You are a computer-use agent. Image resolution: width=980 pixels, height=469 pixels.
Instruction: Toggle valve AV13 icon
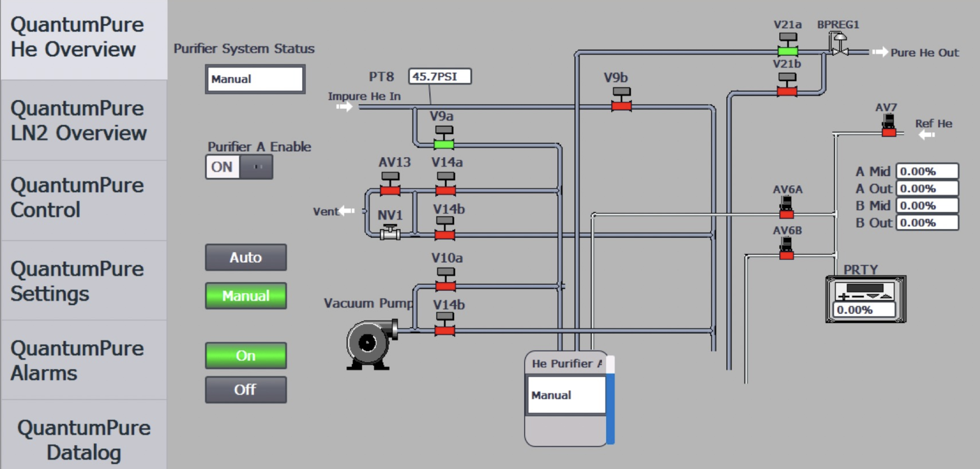click(x=390, y=184)
